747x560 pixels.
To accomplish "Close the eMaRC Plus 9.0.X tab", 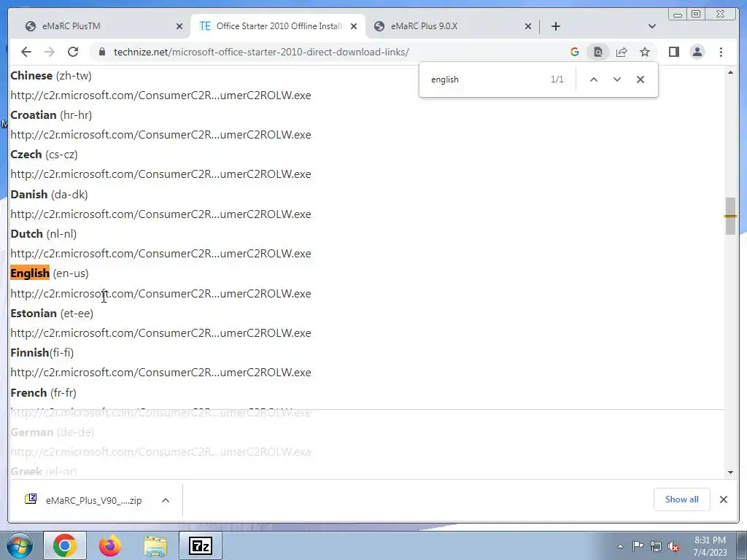I will coord(528,26).
